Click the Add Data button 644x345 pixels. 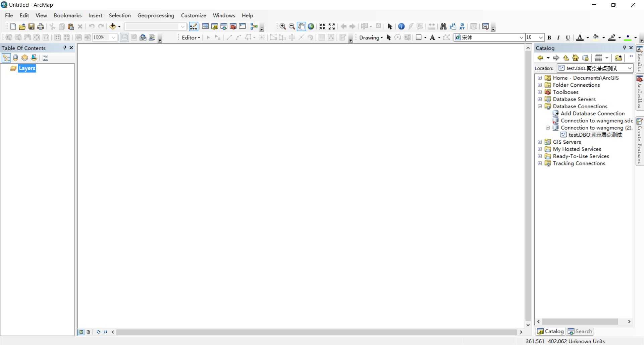click(113, 26)
